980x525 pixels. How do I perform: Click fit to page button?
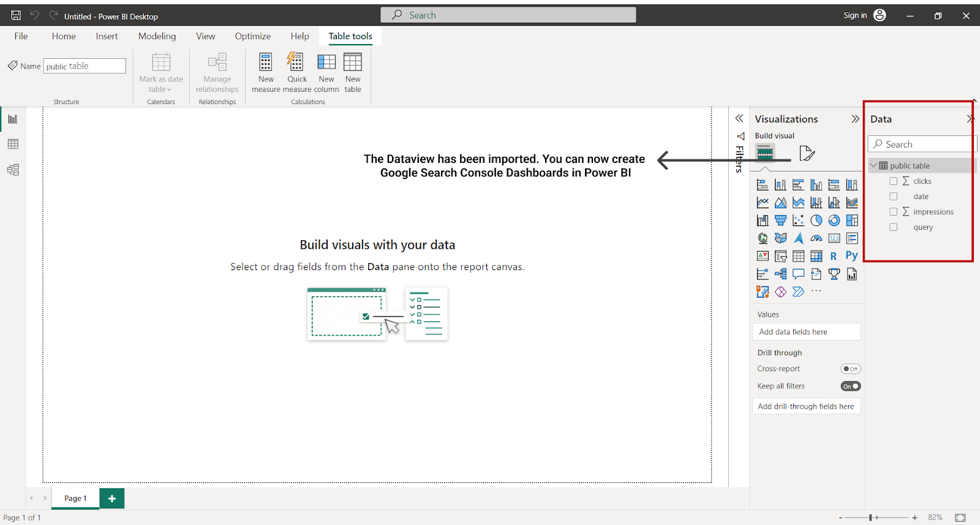960,518
